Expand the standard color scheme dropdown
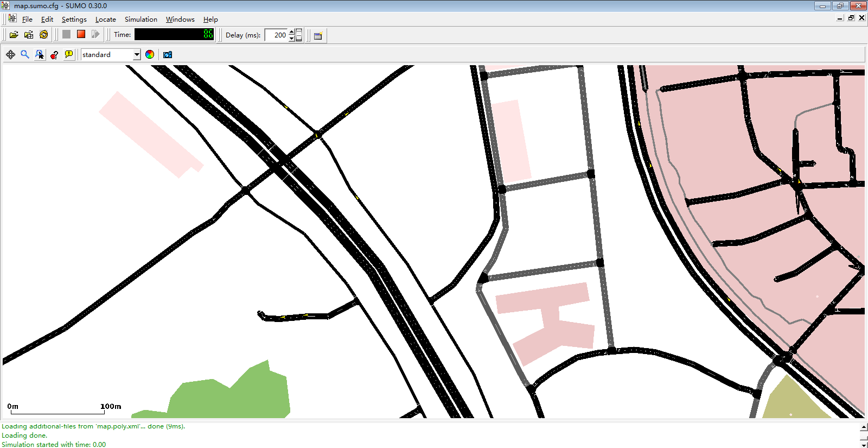The image size is (868, 448). (137, 55)
